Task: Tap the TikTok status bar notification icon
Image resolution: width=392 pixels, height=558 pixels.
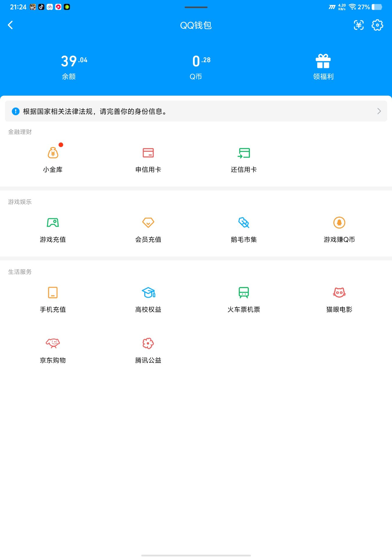Action: click(x=41, y=7)
